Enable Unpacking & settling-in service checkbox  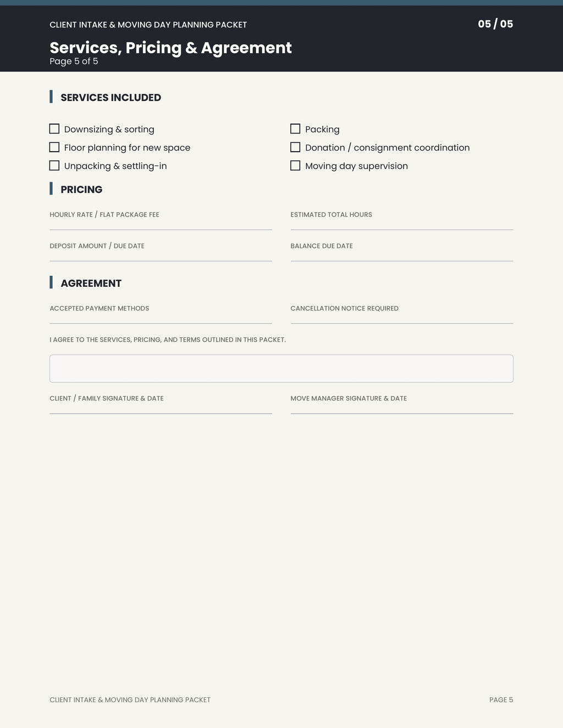click(54, 165)
